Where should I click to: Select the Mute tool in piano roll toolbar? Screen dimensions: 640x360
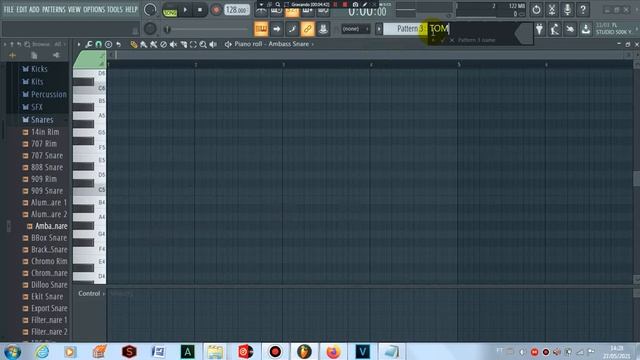click(173, 44)
